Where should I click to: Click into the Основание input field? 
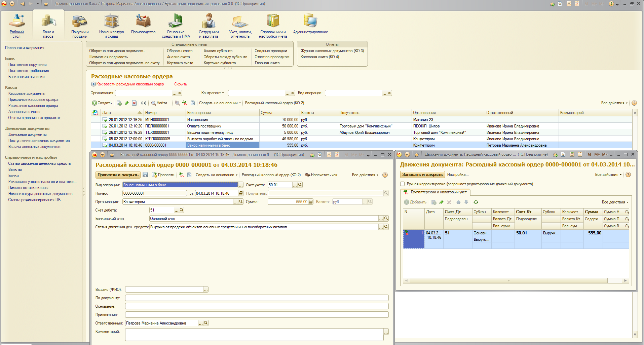pos(257,306)
